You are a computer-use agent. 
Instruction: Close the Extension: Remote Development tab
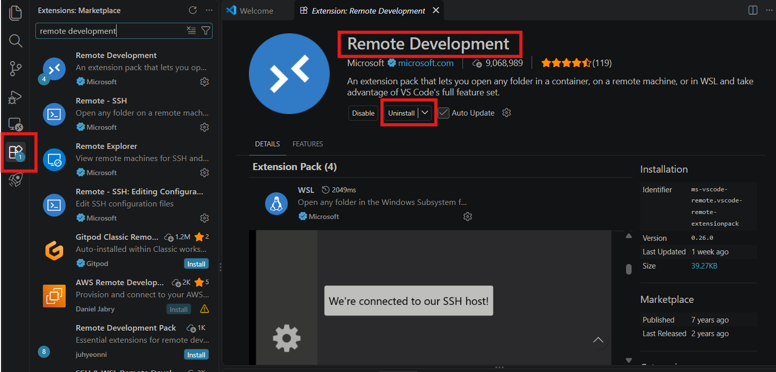(x=436, y=10)
